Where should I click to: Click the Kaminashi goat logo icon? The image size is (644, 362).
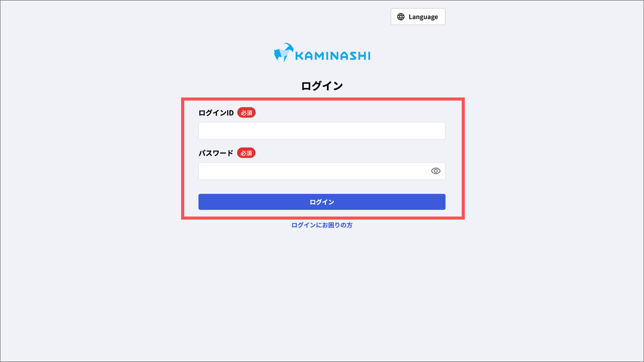283,53
